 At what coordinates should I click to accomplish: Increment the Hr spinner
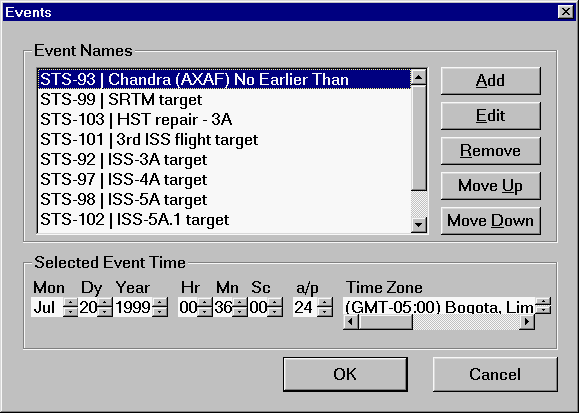click(205, 303)
